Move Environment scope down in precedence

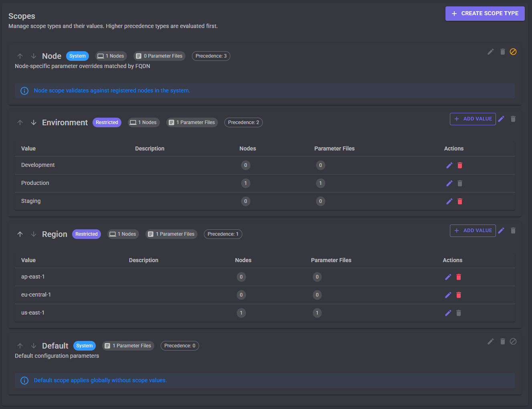coord(34,122)
